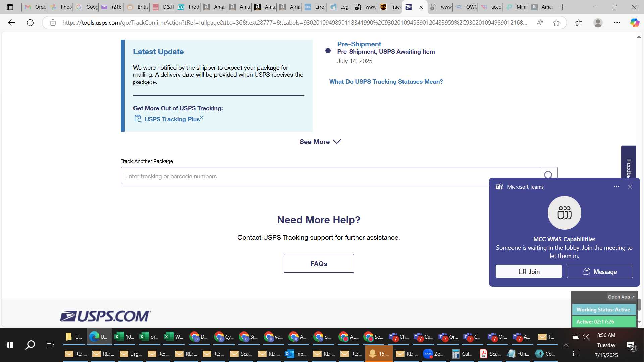Switch to the Prod tab
This screenshot has height=362, width=644.
coord(189,7)
